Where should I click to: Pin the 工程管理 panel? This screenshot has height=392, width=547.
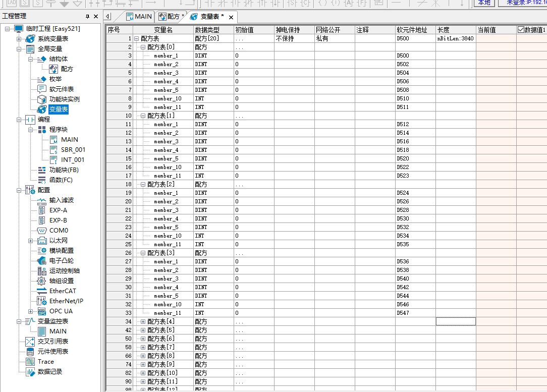click(x=88, y=17)
